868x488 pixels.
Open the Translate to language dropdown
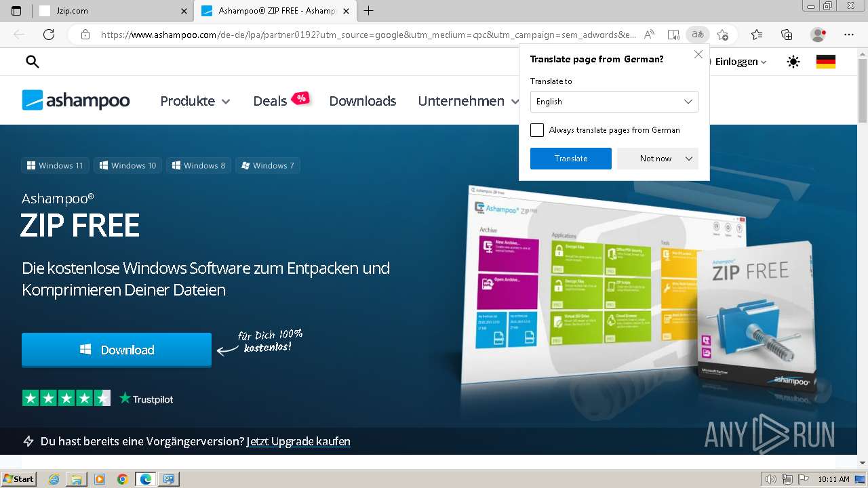click(x=614, y=102)
